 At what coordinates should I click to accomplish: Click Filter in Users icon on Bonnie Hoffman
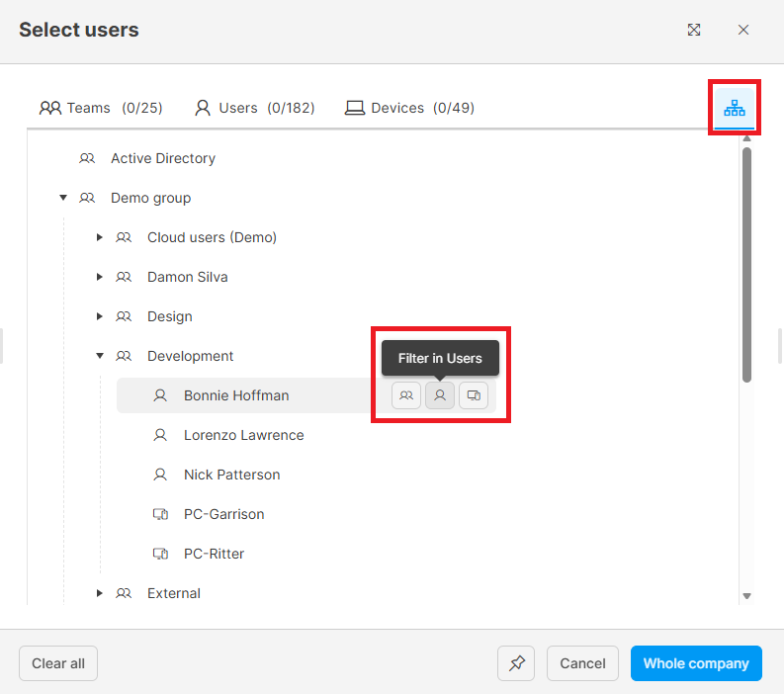[x=440, y=395]
